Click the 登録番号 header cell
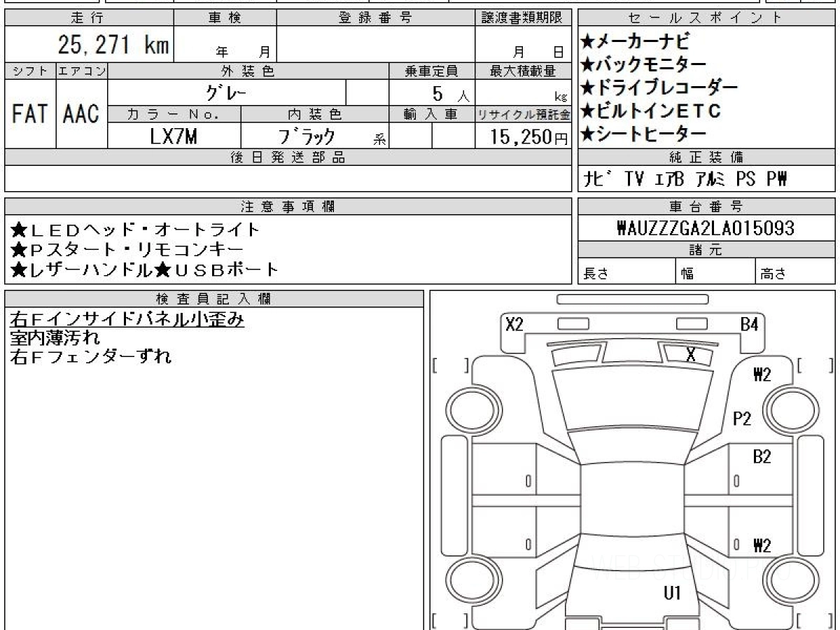This screenshot has width=840, height=630. point(376,18)
